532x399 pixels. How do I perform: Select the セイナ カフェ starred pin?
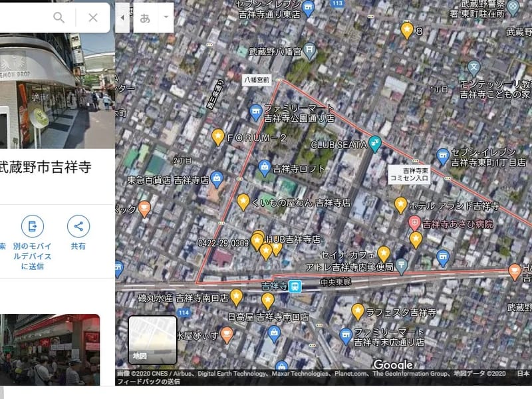click(384, 255)
